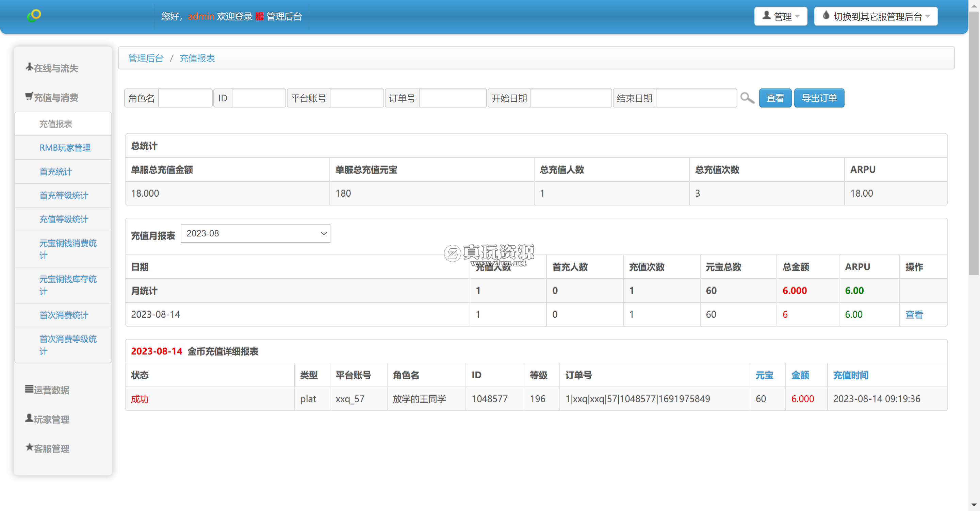Image resolution: width=980 pixels, height=511 pixels.
Task: Focus the 结束日期 input field
Action: 696,98
